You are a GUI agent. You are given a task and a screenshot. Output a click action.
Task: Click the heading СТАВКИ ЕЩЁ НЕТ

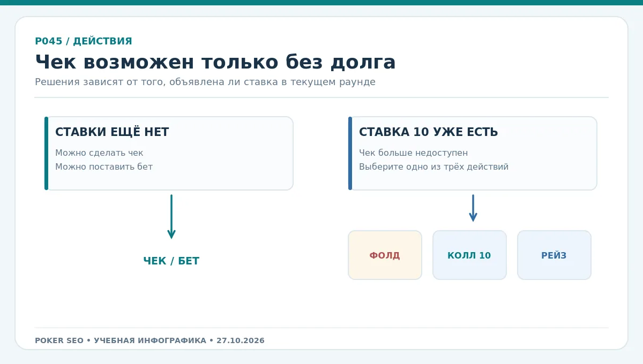click(112, 132)
